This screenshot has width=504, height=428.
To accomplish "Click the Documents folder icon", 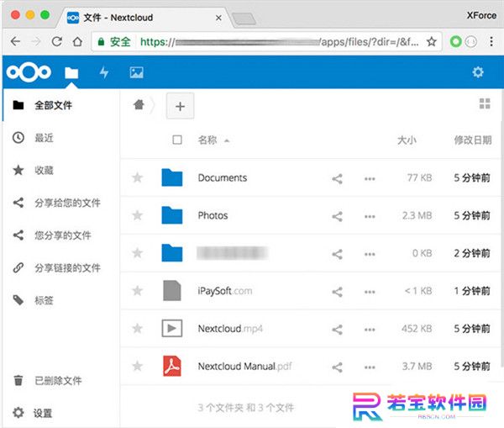I will 172,177.
